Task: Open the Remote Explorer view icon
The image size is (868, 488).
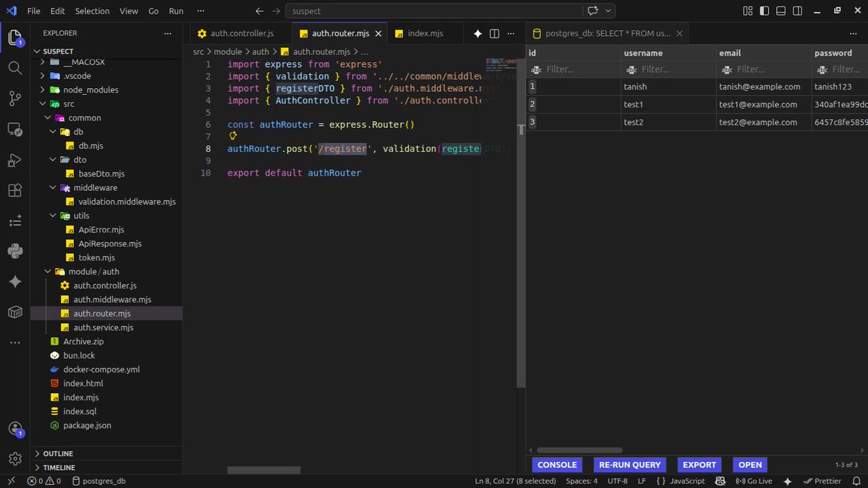Action: (x=14, y=129)
